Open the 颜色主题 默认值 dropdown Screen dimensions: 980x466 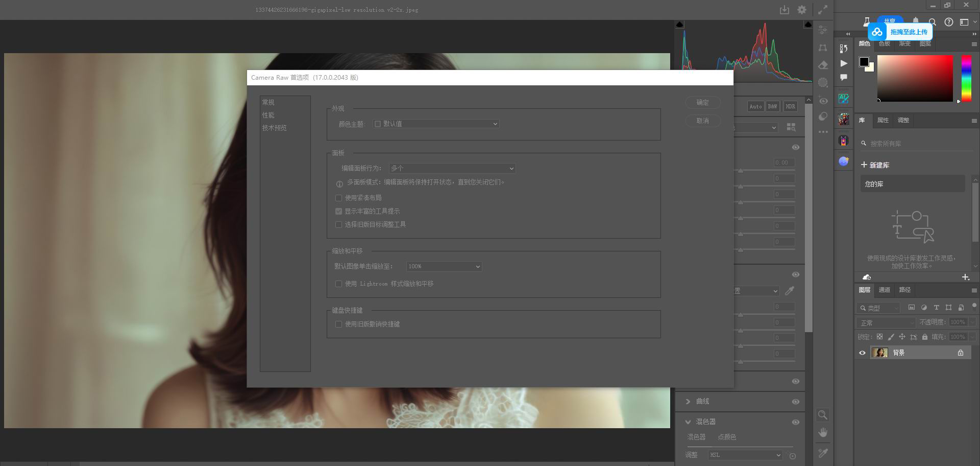click(435, 124)
